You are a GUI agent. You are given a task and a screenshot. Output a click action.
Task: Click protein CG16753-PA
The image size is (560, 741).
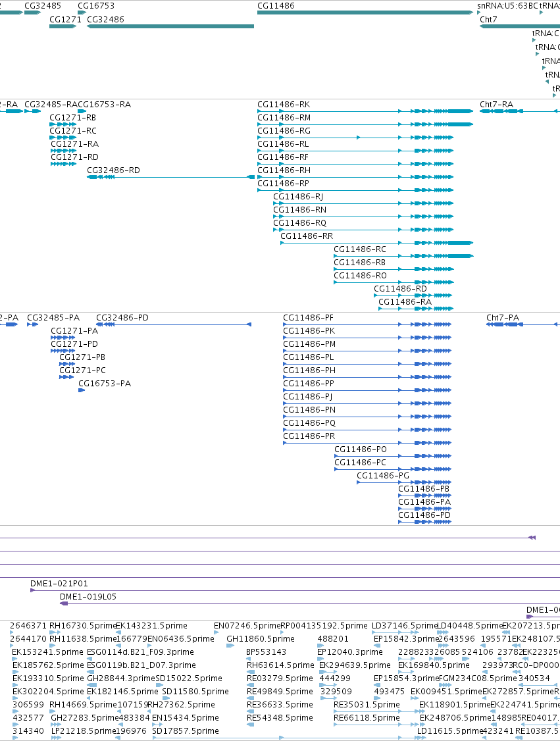tap(105, 384)
